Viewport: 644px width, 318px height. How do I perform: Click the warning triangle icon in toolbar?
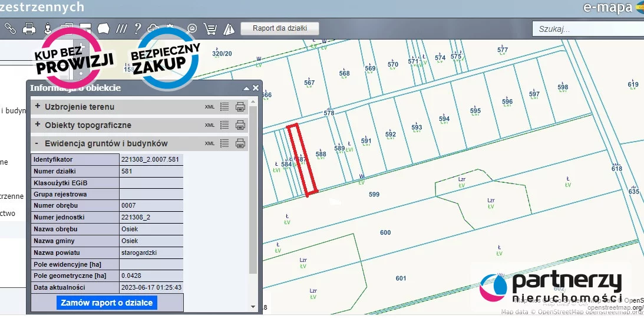click(227, 28)
